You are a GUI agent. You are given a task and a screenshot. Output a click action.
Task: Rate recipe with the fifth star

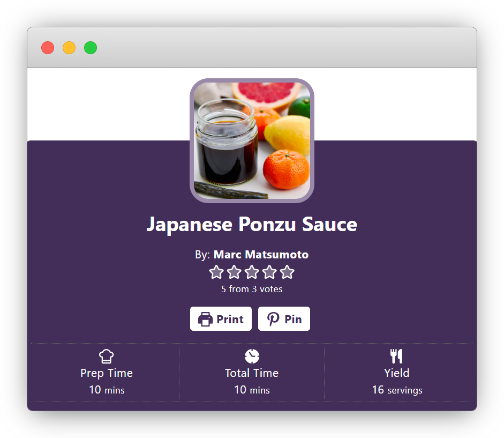(287, 272)
